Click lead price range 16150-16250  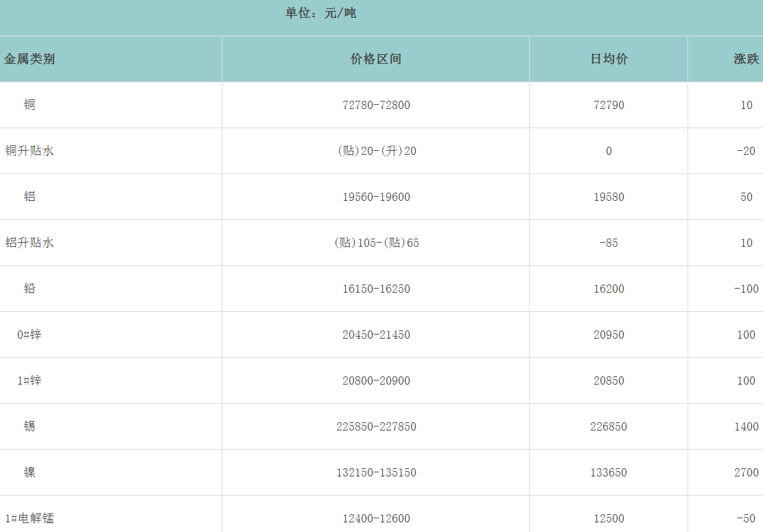[376, 289]
